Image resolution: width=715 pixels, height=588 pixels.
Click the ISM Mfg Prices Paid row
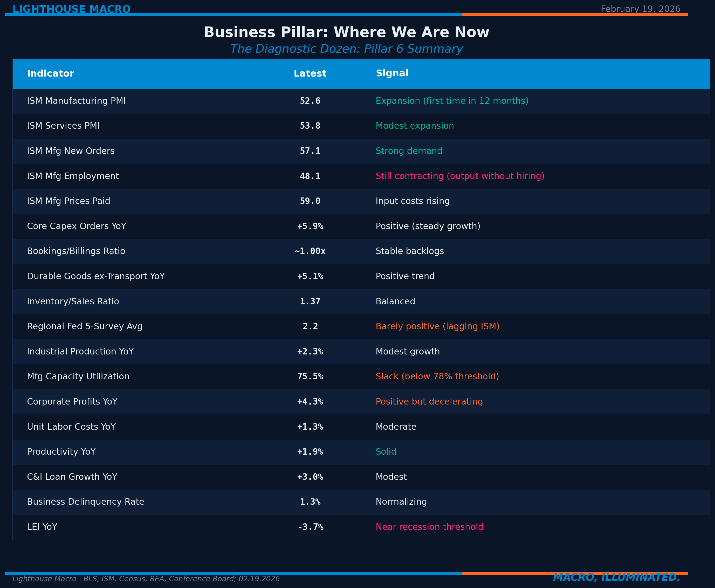pos(68,201)
